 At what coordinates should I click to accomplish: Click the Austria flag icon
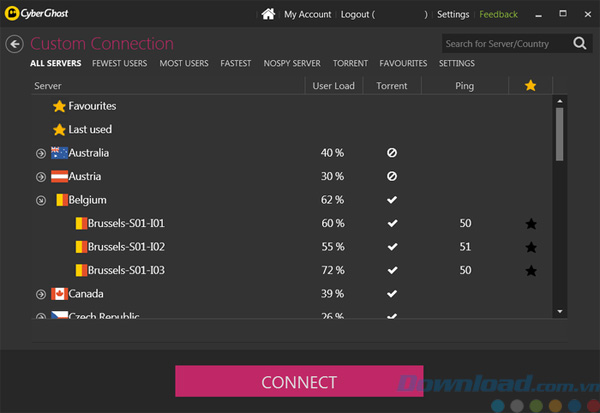[x=59, y=176]
